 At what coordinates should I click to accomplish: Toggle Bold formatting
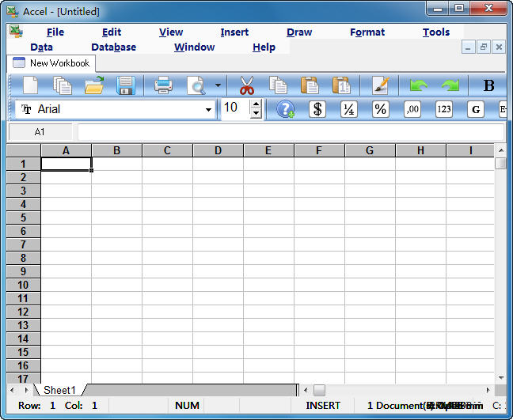(488, 85)
